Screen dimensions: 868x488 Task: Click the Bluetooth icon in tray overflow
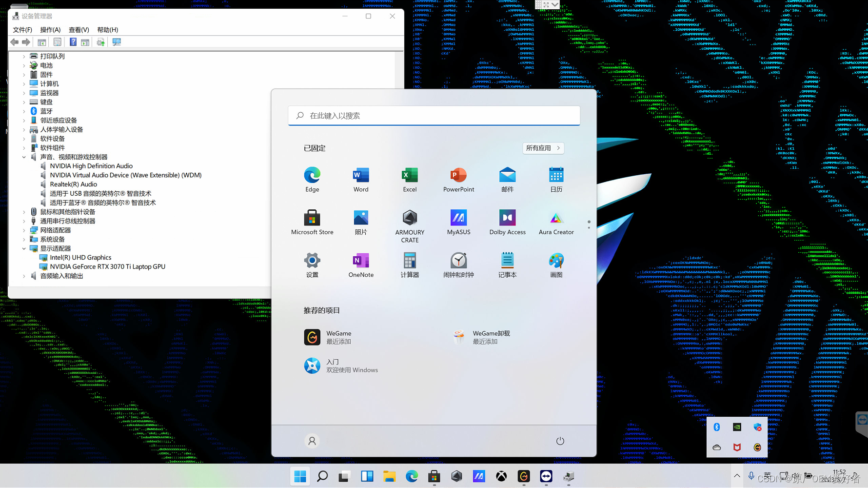click(x=717, y=427)
